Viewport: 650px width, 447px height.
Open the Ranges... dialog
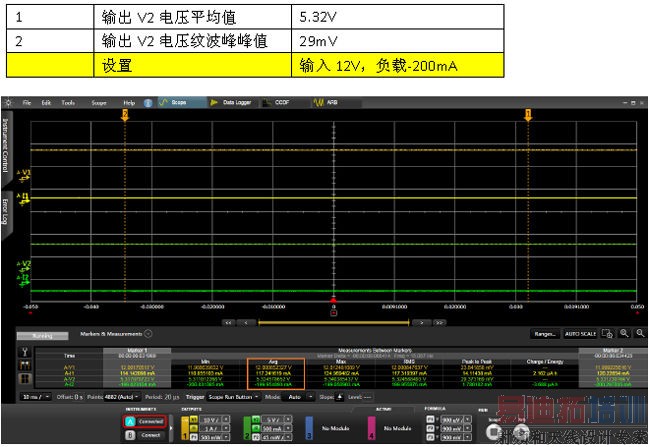tap(545, 334)
